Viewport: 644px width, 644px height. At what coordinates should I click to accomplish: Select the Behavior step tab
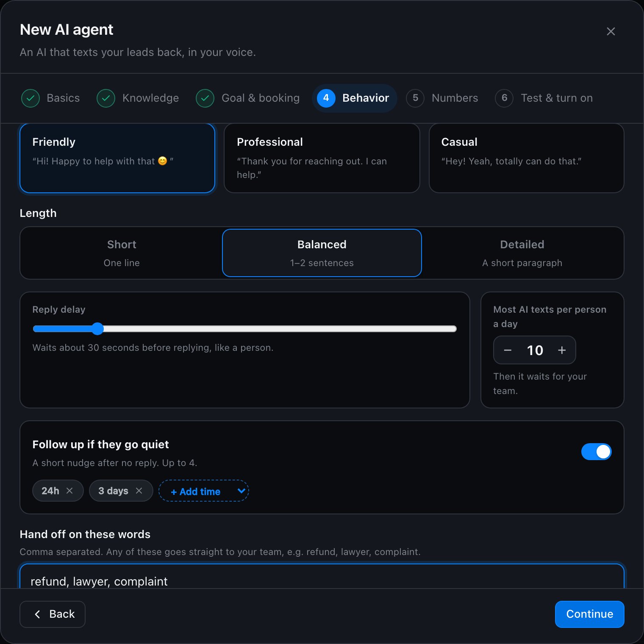355,98
